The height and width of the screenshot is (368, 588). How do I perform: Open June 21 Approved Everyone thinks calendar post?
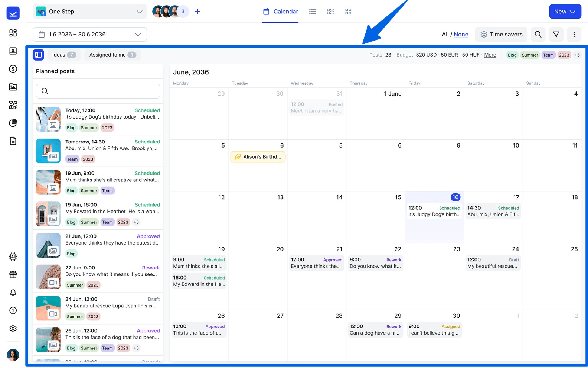[x=317, y=263]
